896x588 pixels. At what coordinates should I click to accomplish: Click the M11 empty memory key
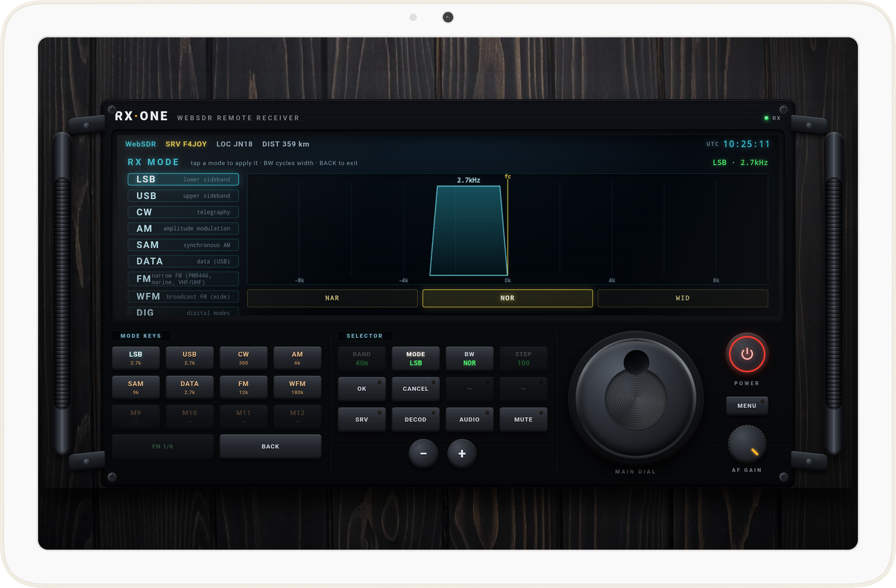click(244, 416)
